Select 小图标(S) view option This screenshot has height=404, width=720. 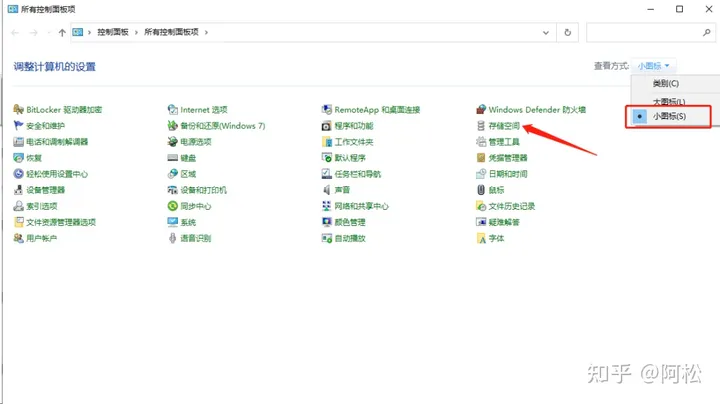668,116
